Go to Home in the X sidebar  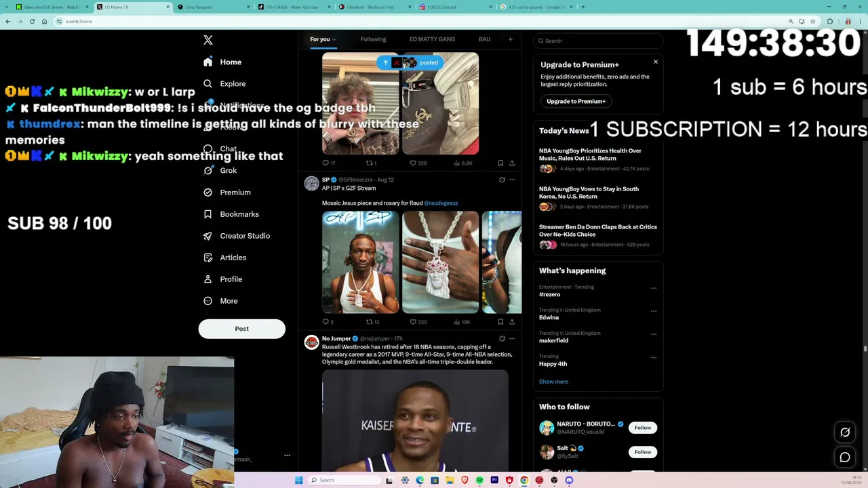(x=222, y=62)
